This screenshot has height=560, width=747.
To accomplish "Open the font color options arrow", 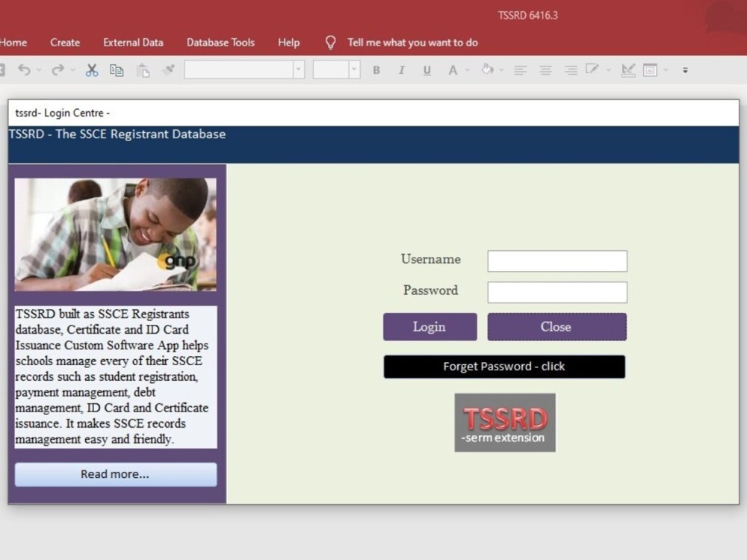I will coord(468,70).
